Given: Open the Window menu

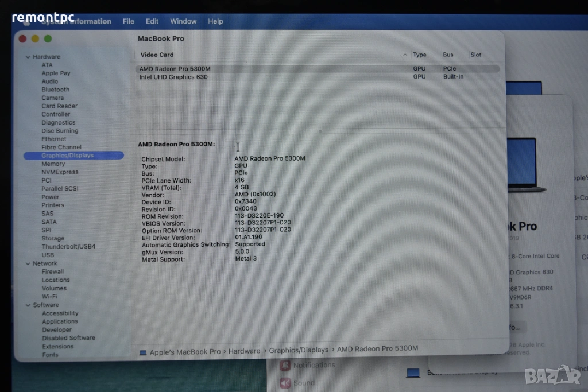Looking at the screenshot, I should pos(183,21).
